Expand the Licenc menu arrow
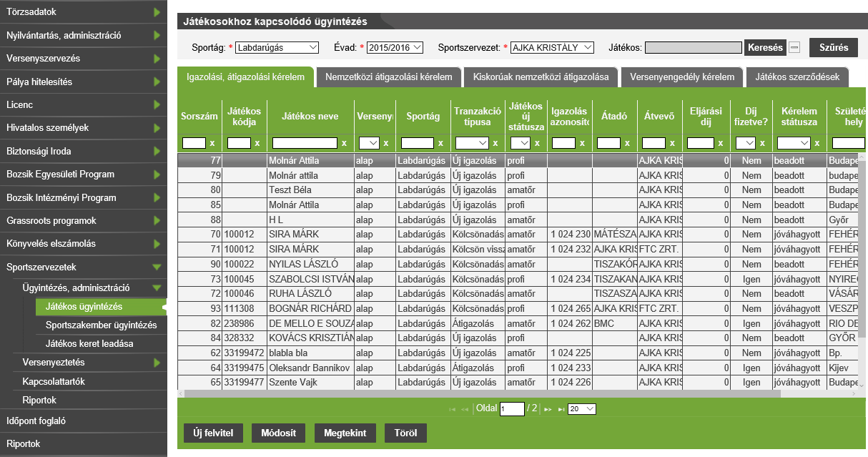This screenshot has width=868, height=457. tap(157, 105)
